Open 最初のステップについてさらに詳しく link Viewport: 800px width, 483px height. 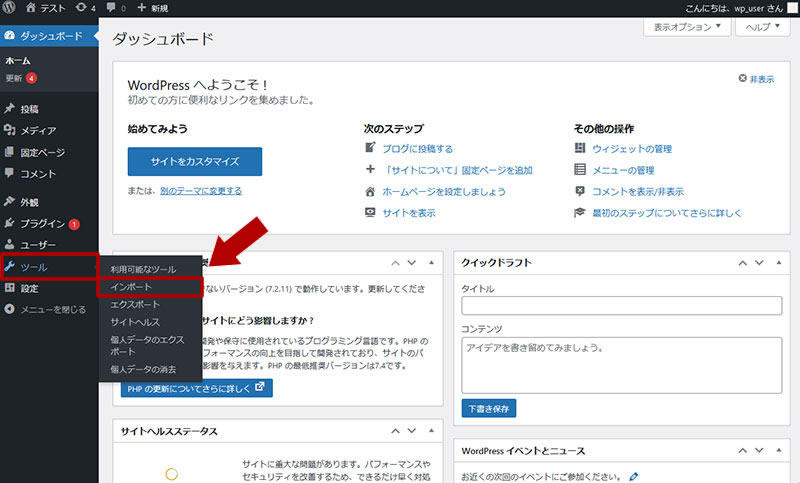[x=667, y=213]
